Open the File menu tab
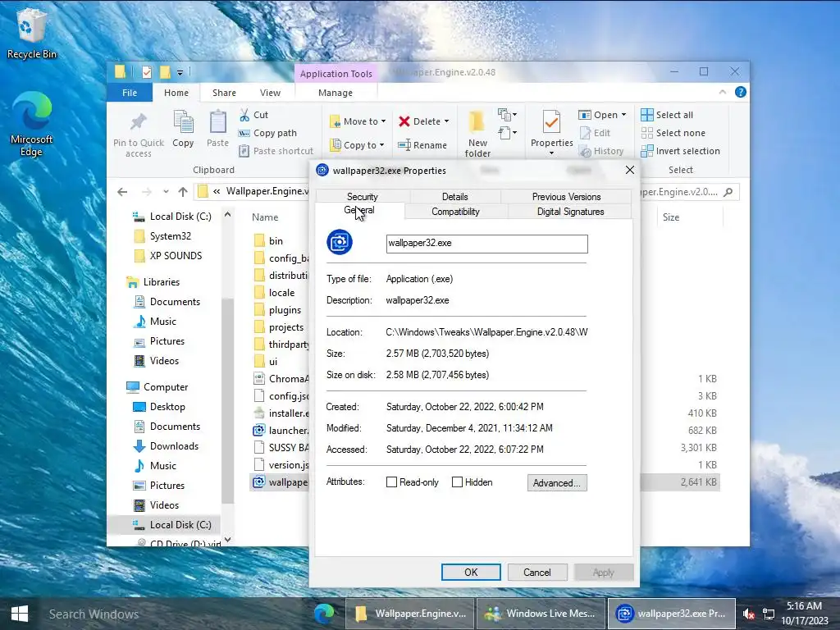840x630 pixels. pos(130,93)
